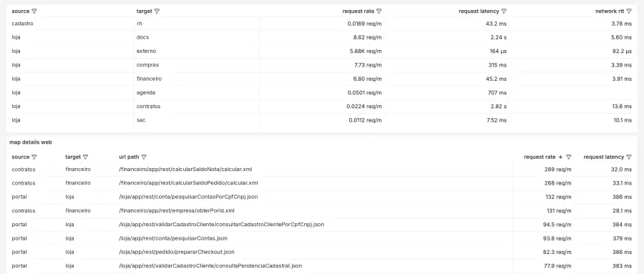The width and height of the screenshot is (644, 274).
Task: Open filter icon beside network rtt header
Action: click(629, 11)
